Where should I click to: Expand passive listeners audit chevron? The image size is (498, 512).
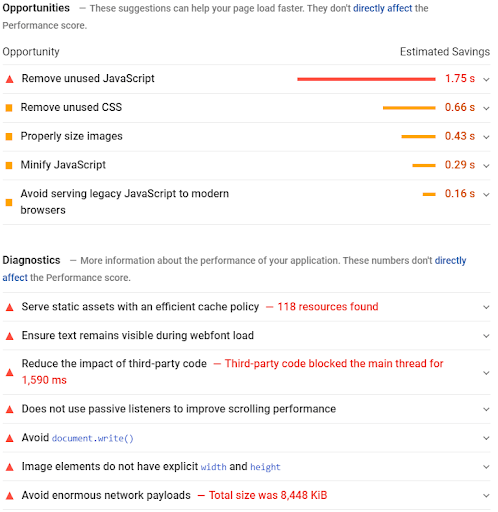(x=486, y=409)
